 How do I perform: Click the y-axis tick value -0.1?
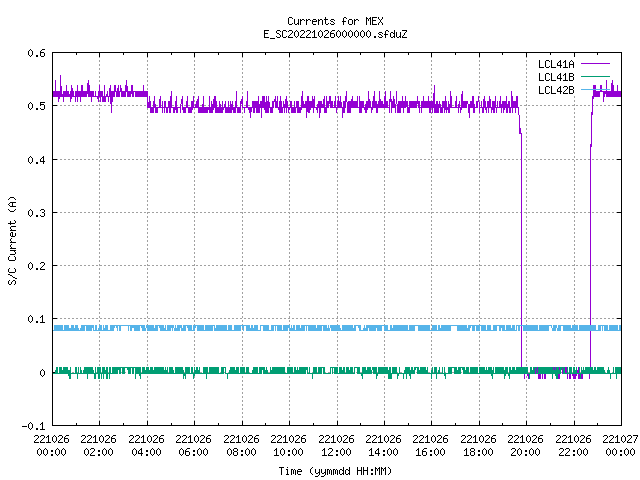[x=33, y=426]
